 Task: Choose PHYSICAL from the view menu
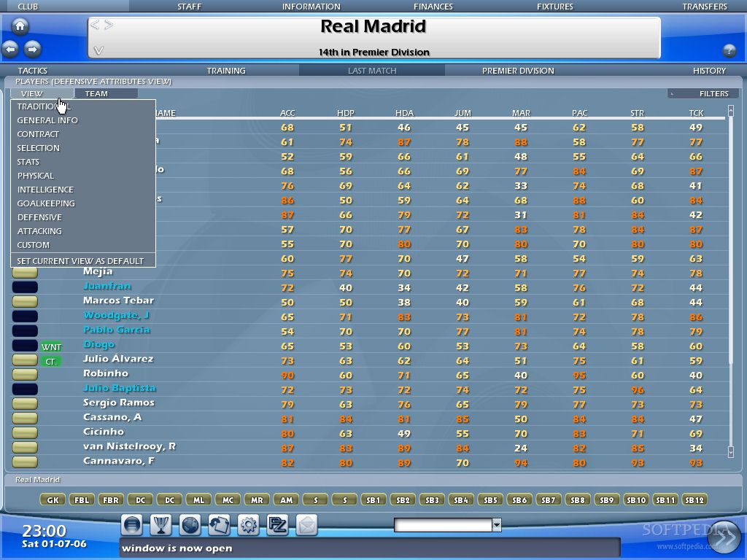pyautogui.click(x=83, y=176)
